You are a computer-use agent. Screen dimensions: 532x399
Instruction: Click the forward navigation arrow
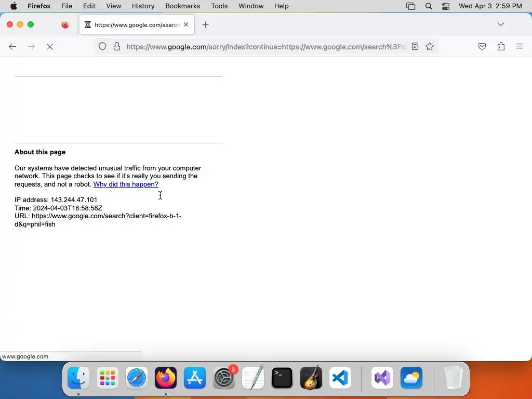pyautogui.click(x=31, y=47)
